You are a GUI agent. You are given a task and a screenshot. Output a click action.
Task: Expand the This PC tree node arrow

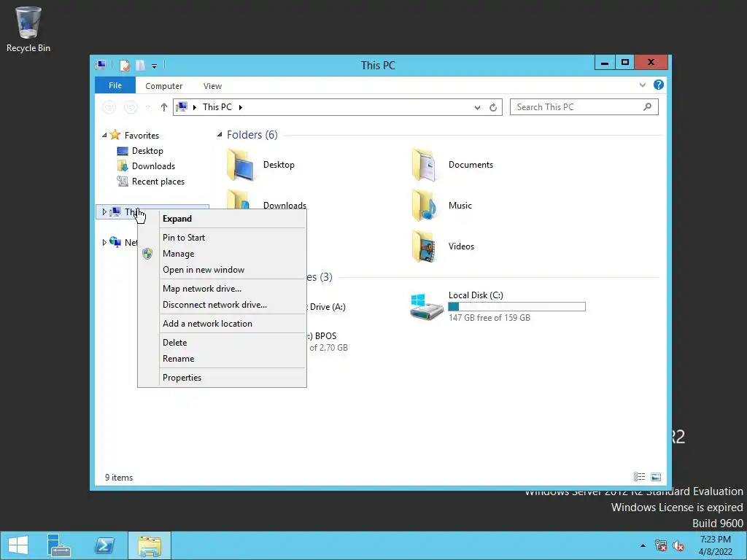[x=104, y=212]
